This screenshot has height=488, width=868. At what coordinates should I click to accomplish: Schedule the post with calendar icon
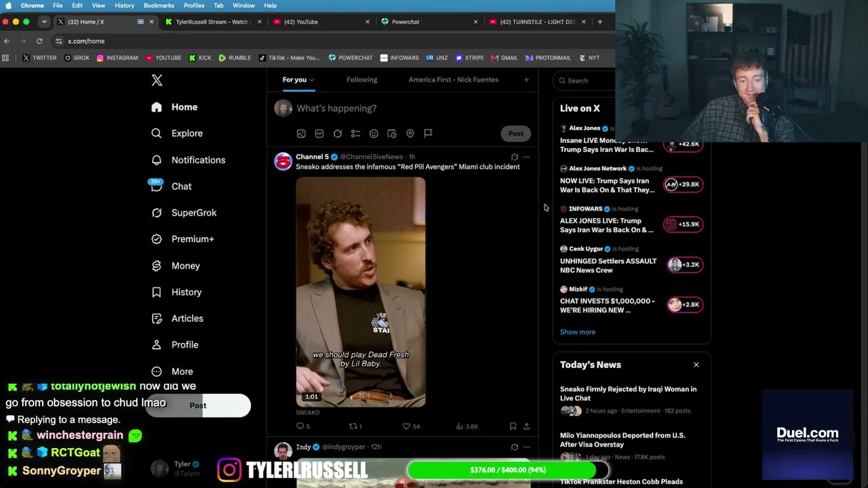(x=392, y=134)
